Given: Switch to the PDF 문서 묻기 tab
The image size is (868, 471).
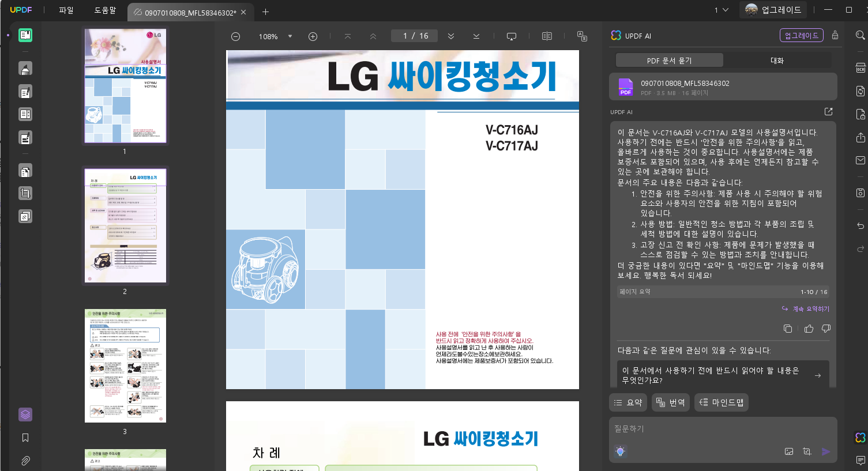Looking at the screenshot, I should click(x=669, y=61).
